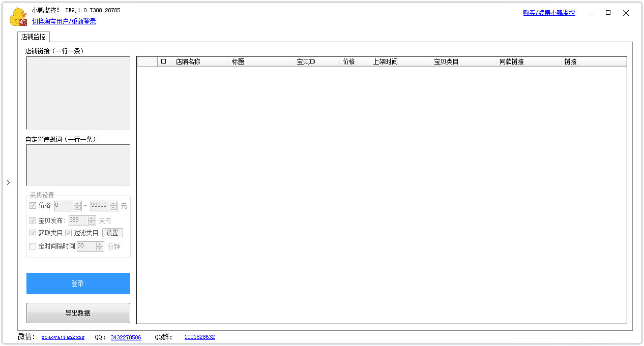
Task: Decrease interval minutes with down arrow
Action: click(x=100, y=249)
